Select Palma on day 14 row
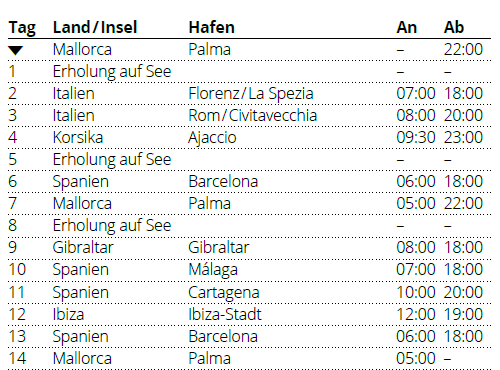500x370 pixels. pos(209,358)
